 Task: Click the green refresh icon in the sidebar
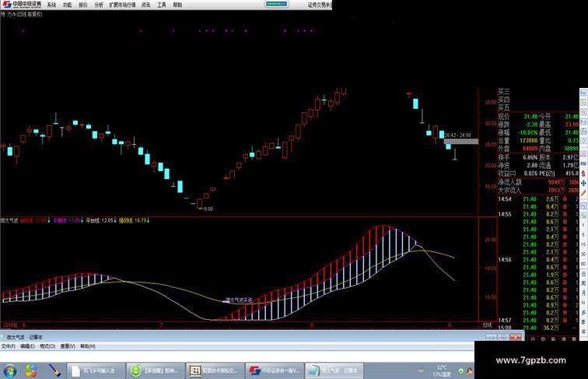pyautogui.click(x=583, y=216)
